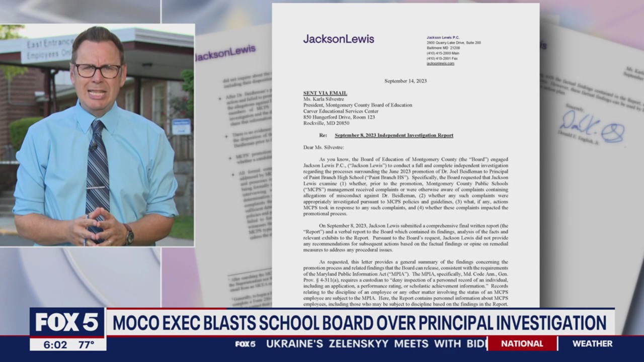
Task: Click 'Jackson Lewis P.C.' in the letterhead
Action: click(x=443, y=38)
